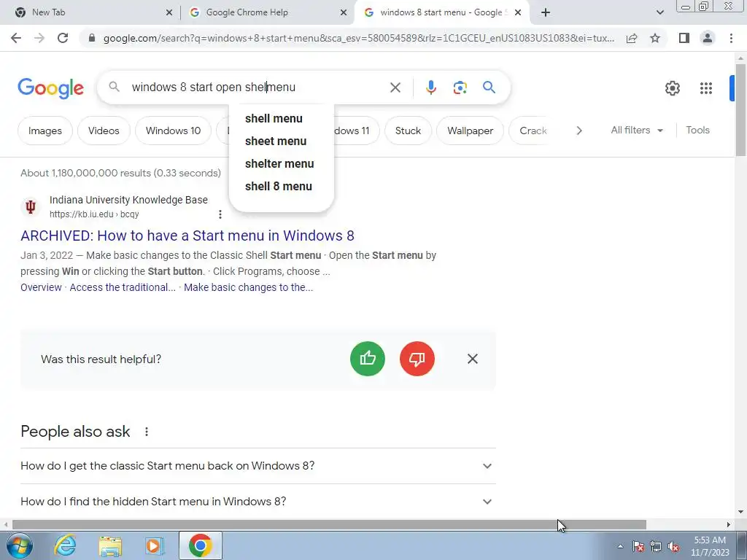Close the Google Chrome Help tab
The height and width of the screenshot is (560, 747).
click(x=343, y=12)
